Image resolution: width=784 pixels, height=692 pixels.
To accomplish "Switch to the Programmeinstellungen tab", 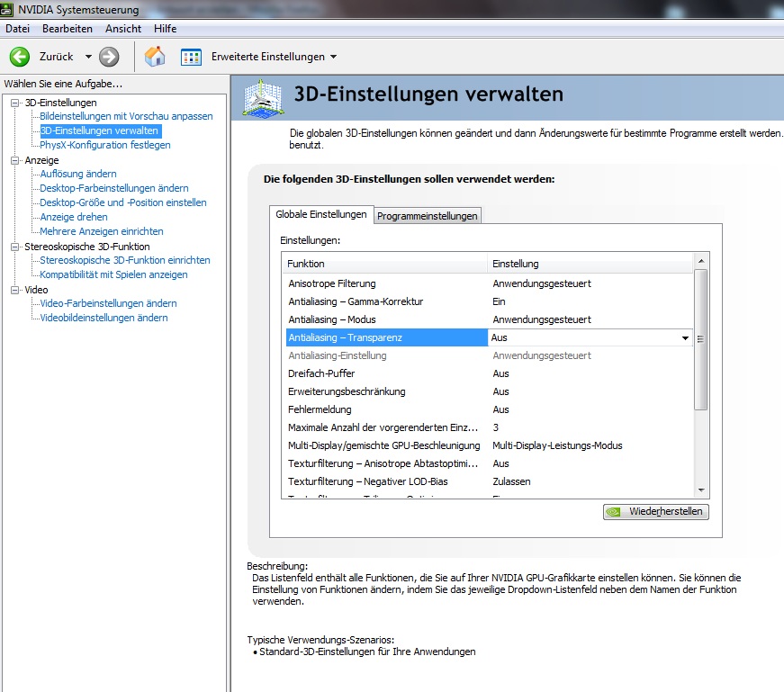I will pos(428,216).
